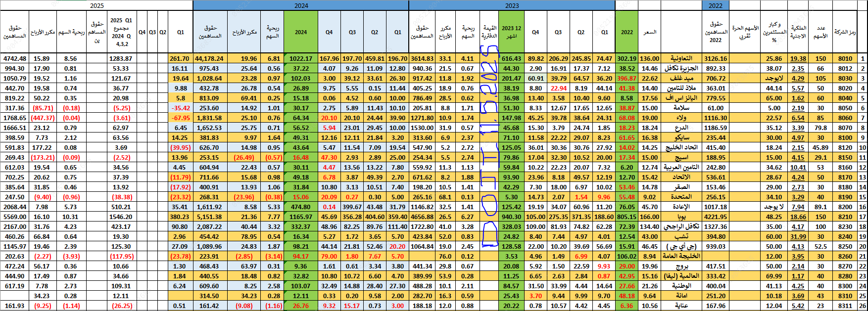
Task: Click the 1022.17 annual profit cell
Action: [x=301, y=58]
